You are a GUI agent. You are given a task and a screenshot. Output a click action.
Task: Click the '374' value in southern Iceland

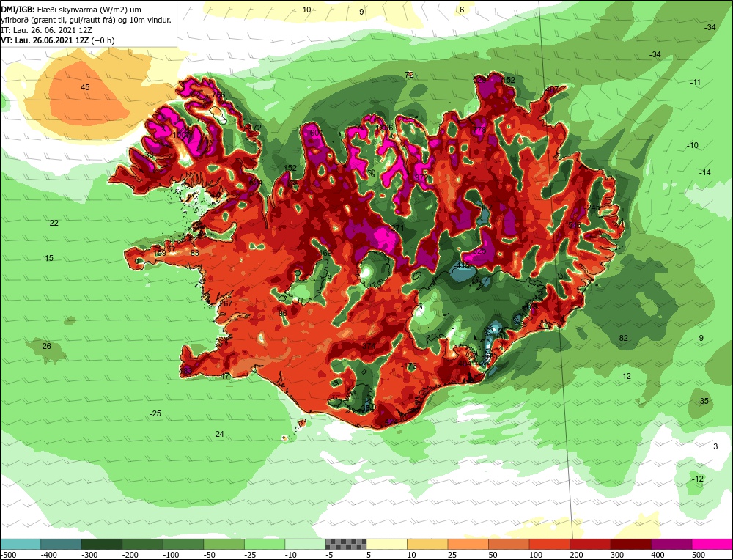[x=369, y=346]
